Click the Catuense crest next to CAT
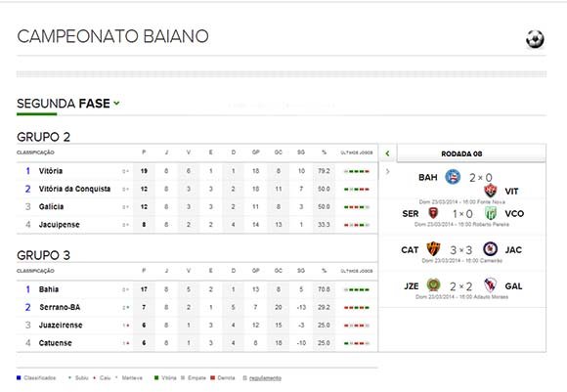This screenshot has height=392, width=567. tap(433, 249)
